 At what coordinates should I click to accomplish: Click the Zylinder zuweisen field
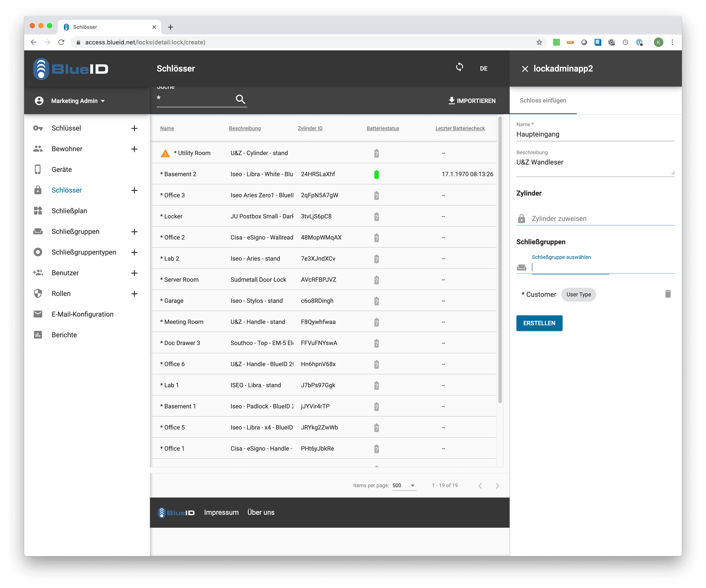603,219
